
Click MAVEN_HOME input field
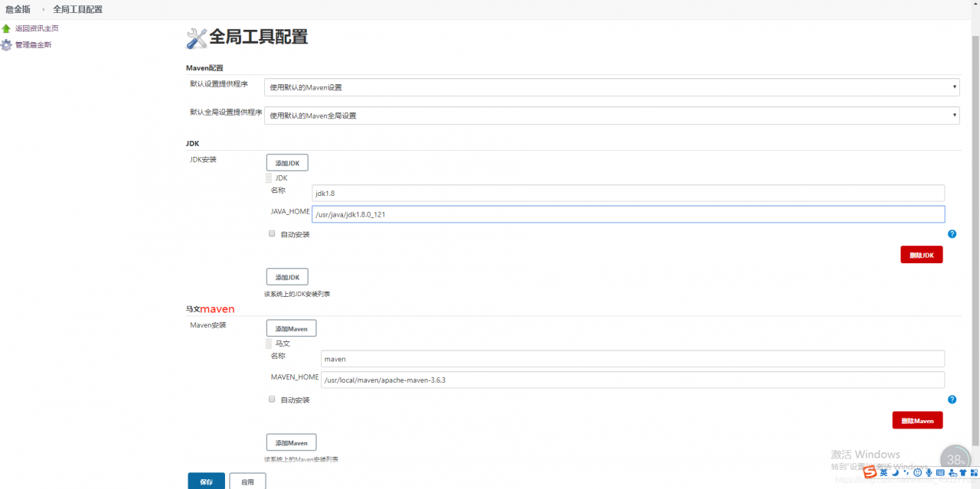point(632,380)
